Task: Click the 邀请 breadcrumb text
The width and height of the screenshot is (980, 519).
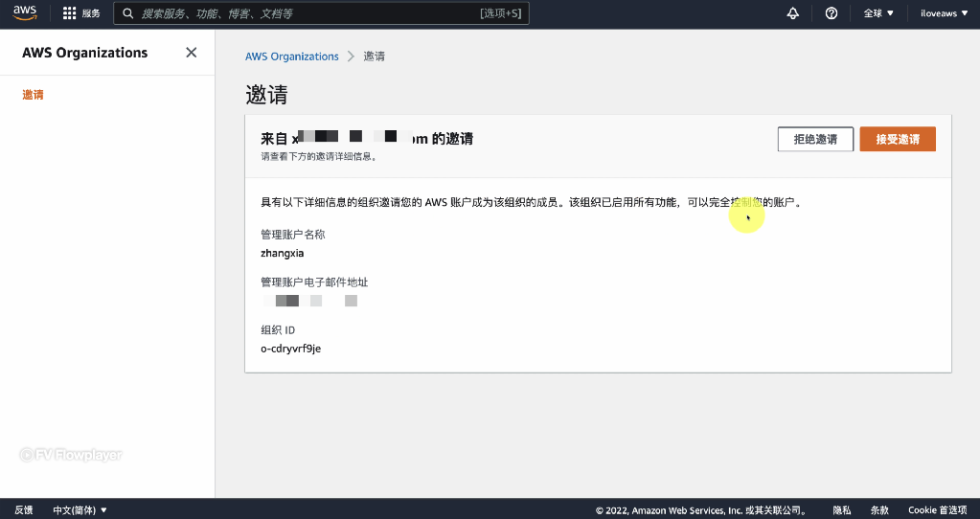Action: point(375,56)
